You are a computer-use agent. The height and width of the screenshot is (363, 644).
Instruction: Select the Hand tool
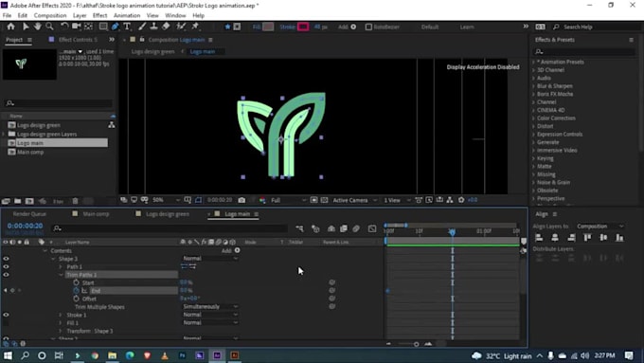pyautogui.click(x=37, y=27)
